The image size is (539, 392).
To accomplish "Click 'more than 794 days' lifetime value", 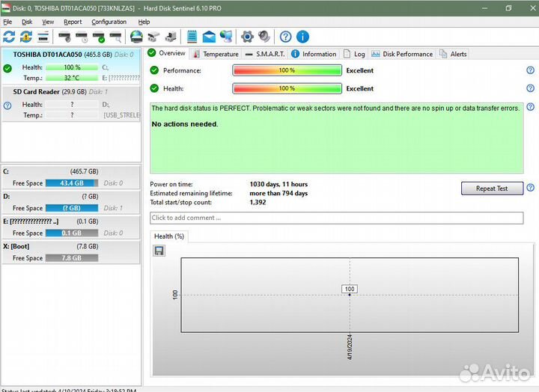I will [278, 193].
